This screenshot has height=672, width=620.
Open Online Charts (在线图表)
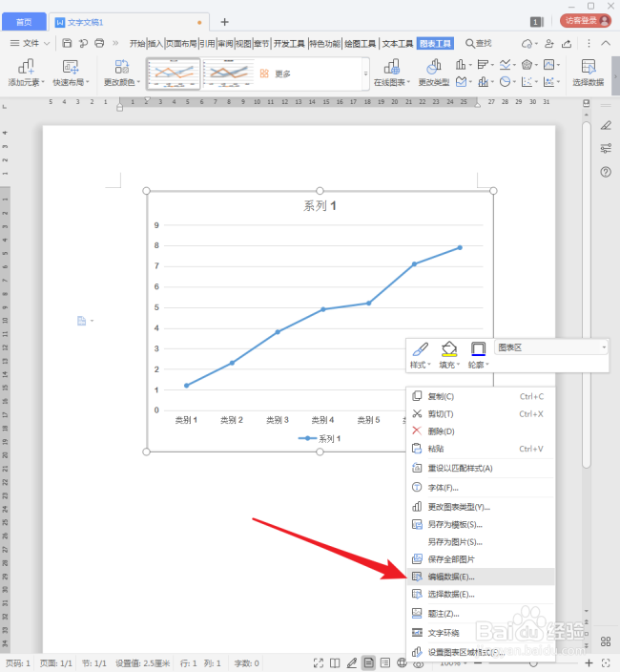click(x=392, y=73)
